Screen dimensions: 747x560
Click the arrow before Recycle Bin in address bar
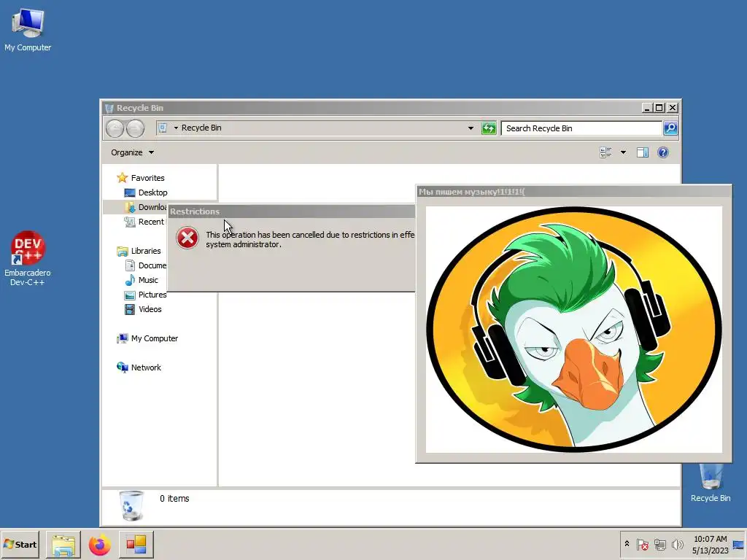pyautogui.click(x=176, y=128)
